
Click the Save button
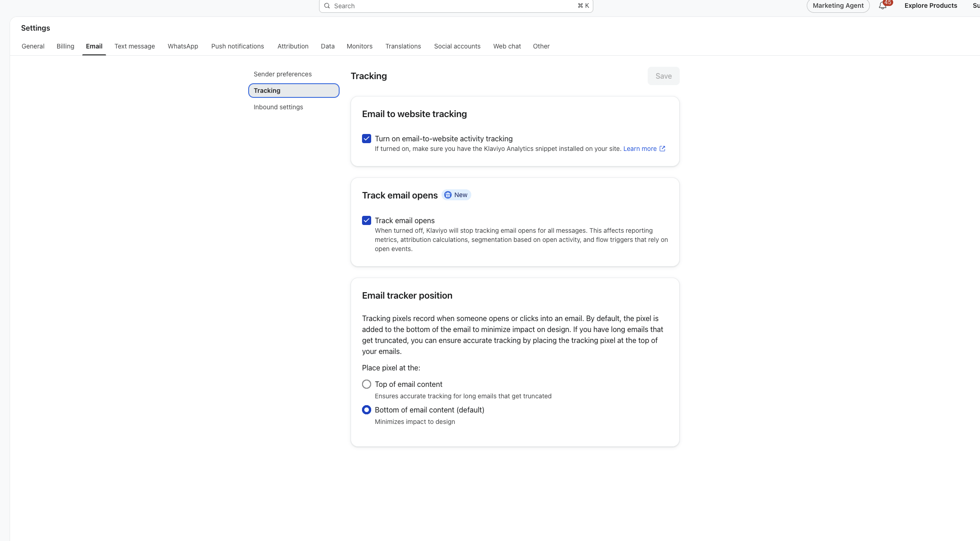click(x=664, y=76)
